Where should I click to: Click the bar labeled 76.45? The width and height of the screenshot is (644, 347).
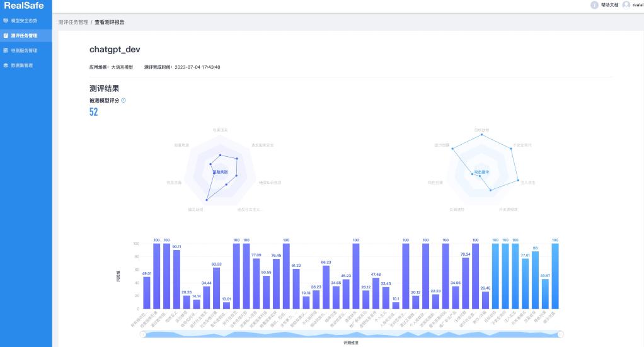coord(277,284)
